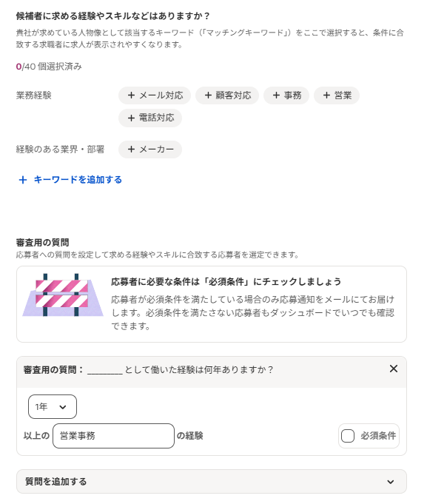
Task: Click the 必須条件 label text
Action: coord(378,436)
